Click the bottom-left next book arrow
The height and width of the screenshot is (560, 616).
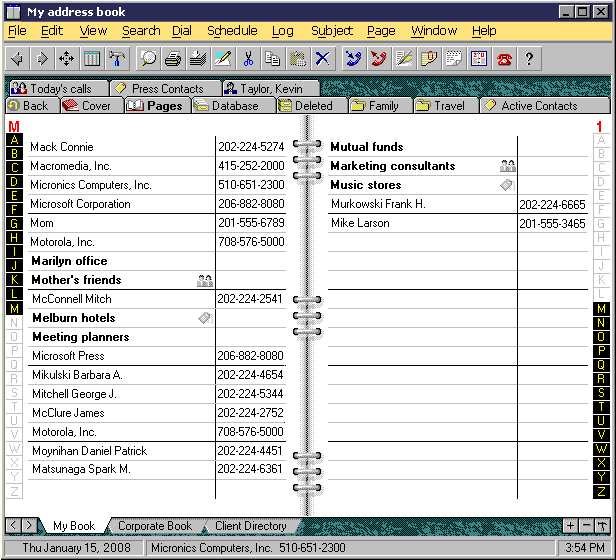(28, 525)
